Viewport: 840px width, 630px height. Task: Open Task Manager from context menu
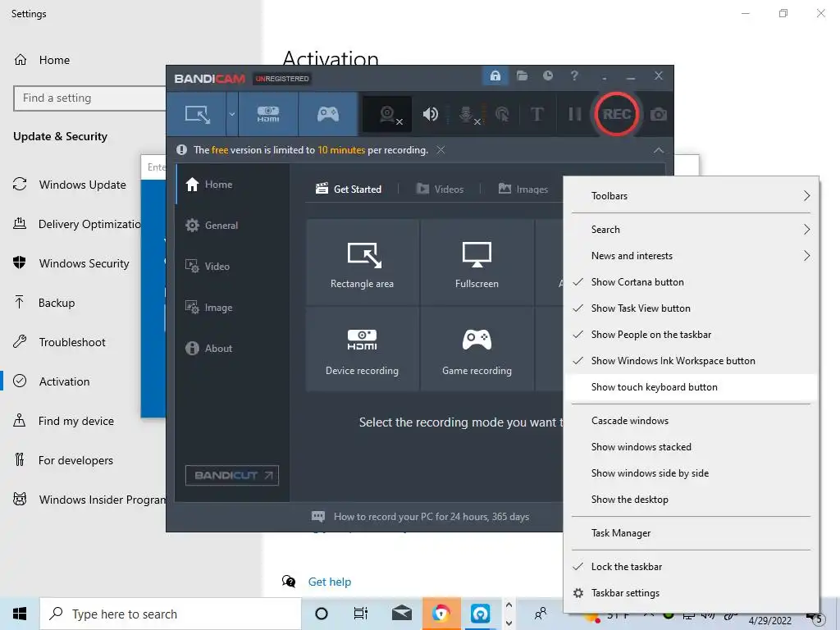point(691,533)
